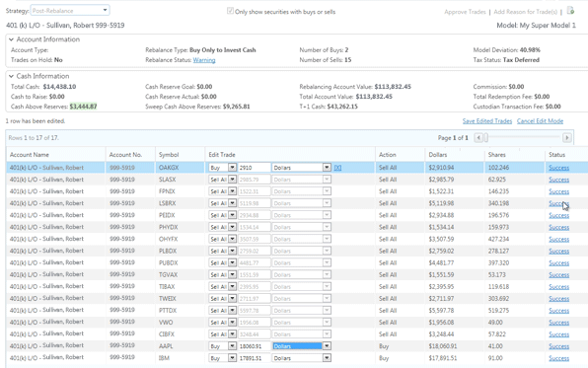Screen dimensions: 588x368
Task: Sort by the Account Name column header
Action: [x=56, y=155]
